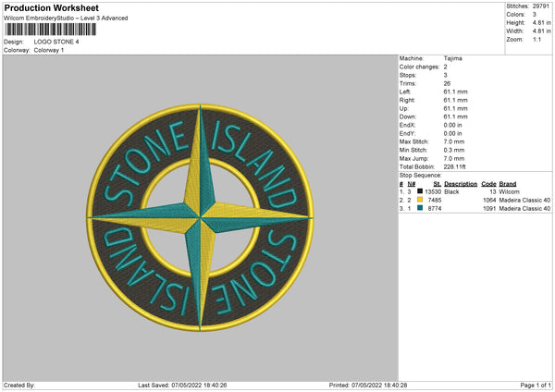This screenshot has height=392, width=555.
Task: Click the Min Stitch value '0.3 mm'
Action: [454, 151]
